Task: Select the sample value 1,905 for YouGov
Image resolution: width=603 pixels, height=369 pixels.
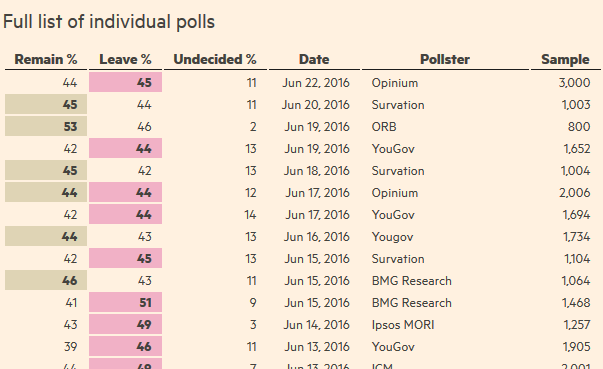Action: tap(576, 347)
